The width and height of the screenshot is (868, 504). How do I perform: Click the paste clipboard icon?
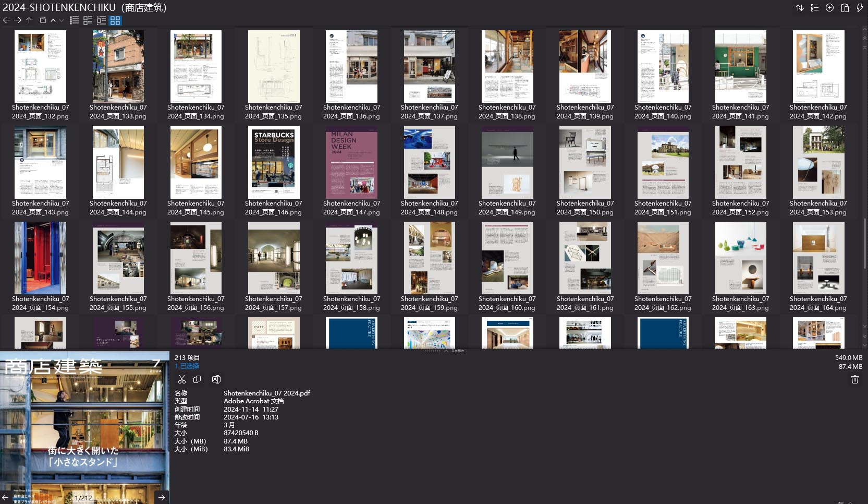click(845, 8)
